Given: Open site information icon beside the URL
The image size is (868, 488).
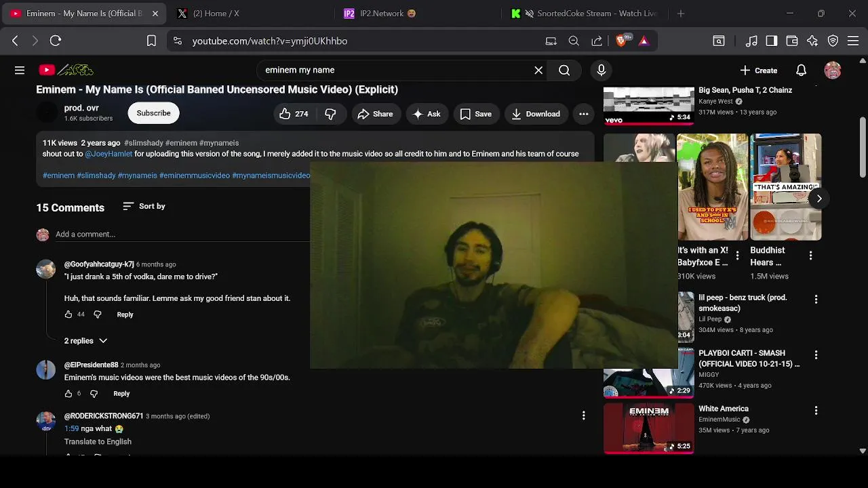Looking at the screenshot, I should click(x=178, y=41).
